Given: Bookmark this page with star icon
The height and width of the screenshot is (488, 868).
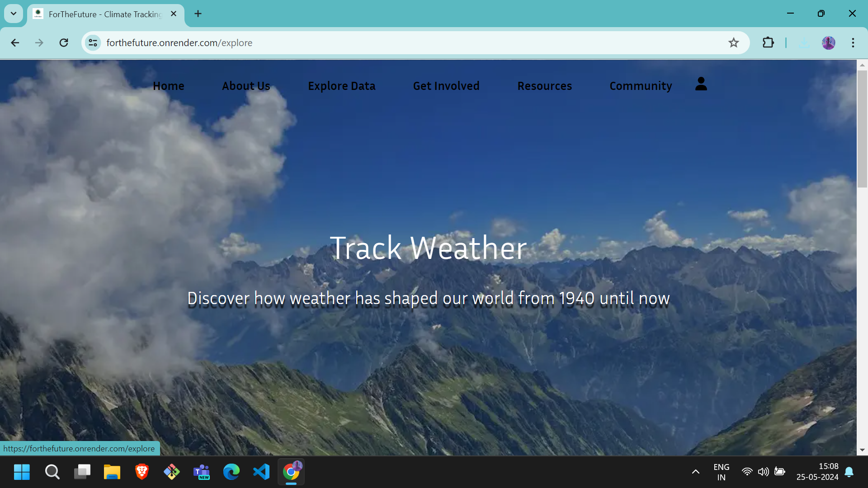Looking at the screenshot, I should pyautogui.click(x=733, y=43).
